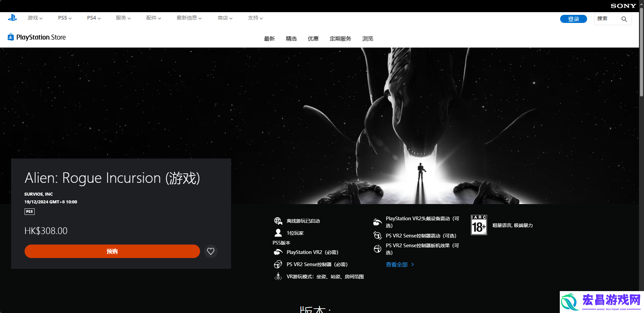Click the SURVIOS, INC publisher text

pyautogui.click(x=39, y=194)
